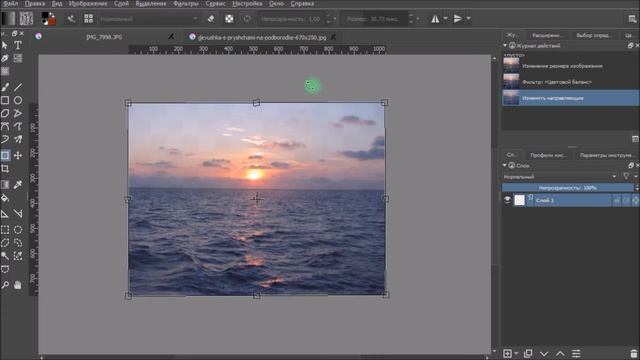Delete the selected layer with trash button

pos(633,353)
